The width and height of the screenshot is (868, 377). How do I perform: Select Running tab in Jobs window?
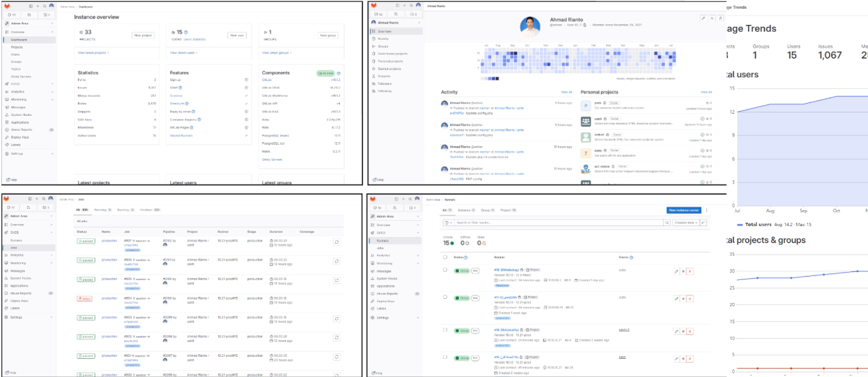[x=126, y=210]
